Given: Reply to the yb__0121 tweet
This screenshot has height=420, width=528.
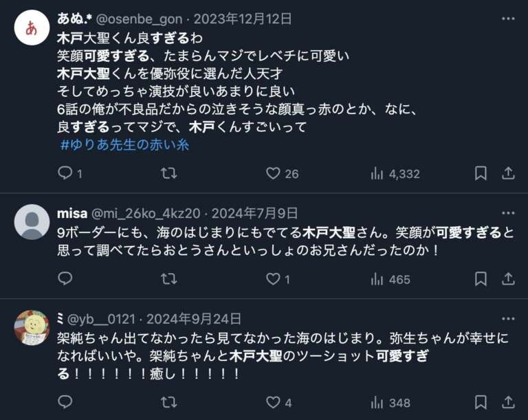Looking at the screenshot, I should tap(65, 402).
